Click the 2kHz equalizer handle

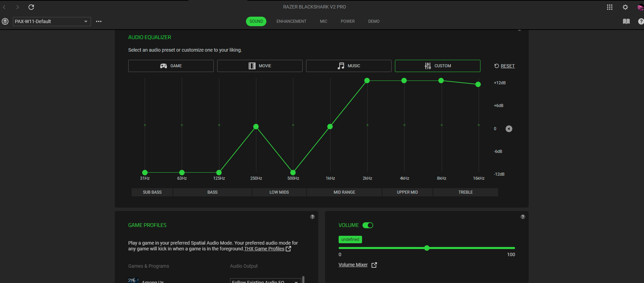367,81
